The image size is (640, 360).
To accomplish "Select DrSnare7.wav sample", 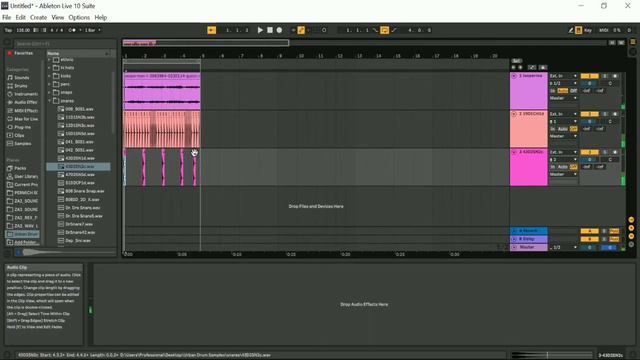I will tap(79, 224).
